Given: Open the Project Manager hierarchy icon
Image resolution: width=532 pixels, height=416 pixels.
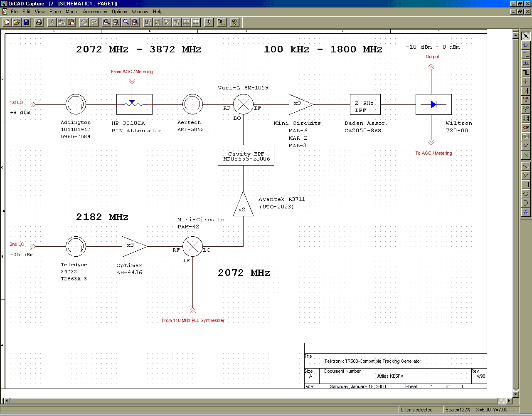Looking at the screenshot, I should coord(222,22).
